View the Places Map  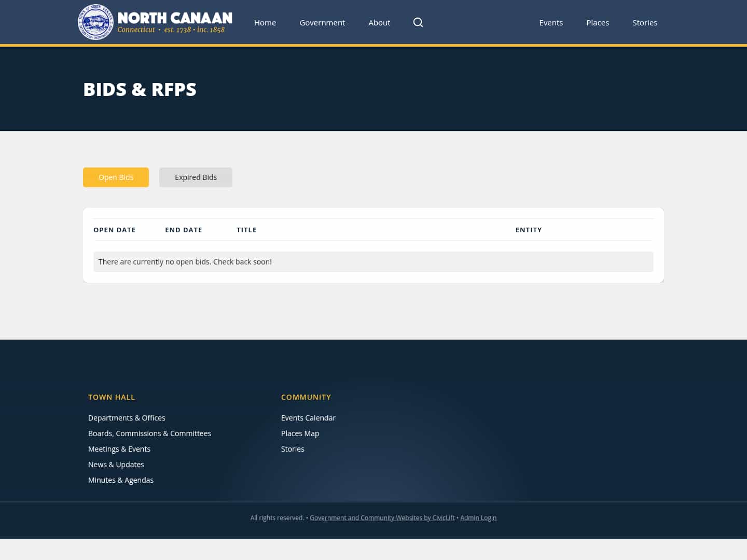point(300,433)
